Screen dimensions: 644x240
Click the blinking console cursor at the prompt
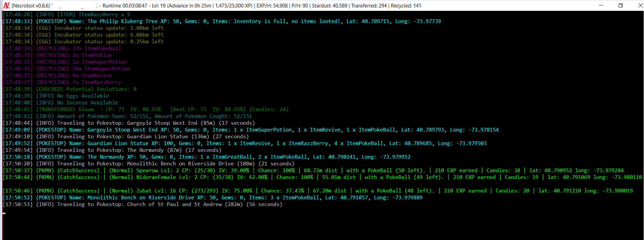coord(4,213)
